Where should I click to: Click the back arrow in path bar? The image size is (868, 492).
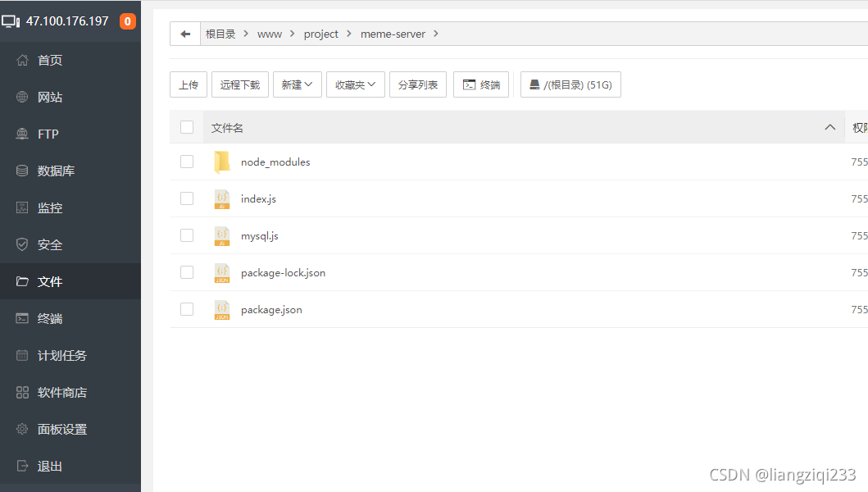[x=185, y=34]
